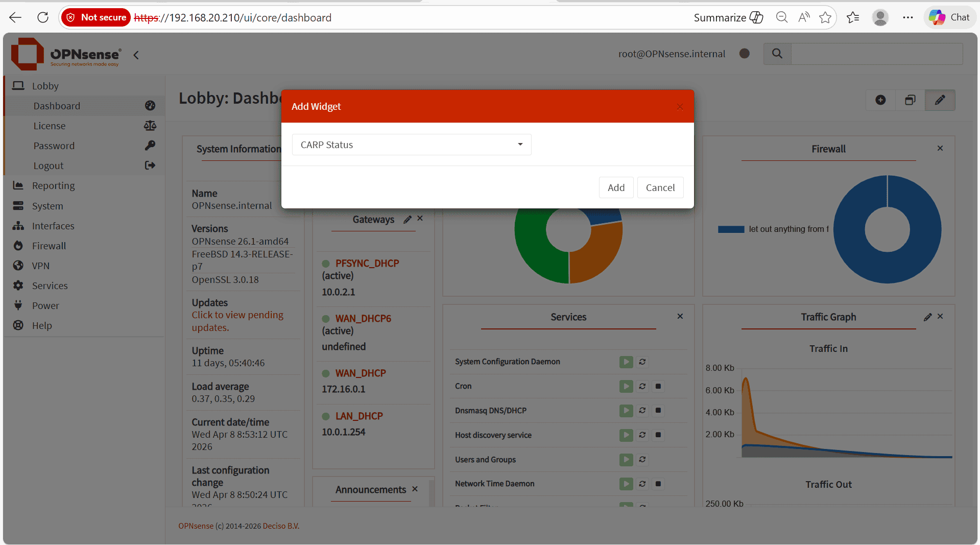Click the dashboard edit pencil icon

coord(940,100)
